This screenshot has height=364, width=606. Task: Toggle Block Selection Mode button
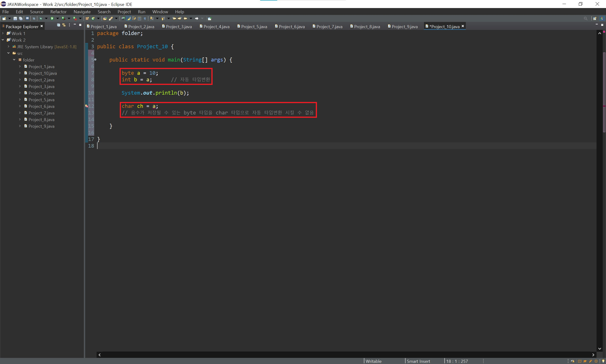click(139, 18)
